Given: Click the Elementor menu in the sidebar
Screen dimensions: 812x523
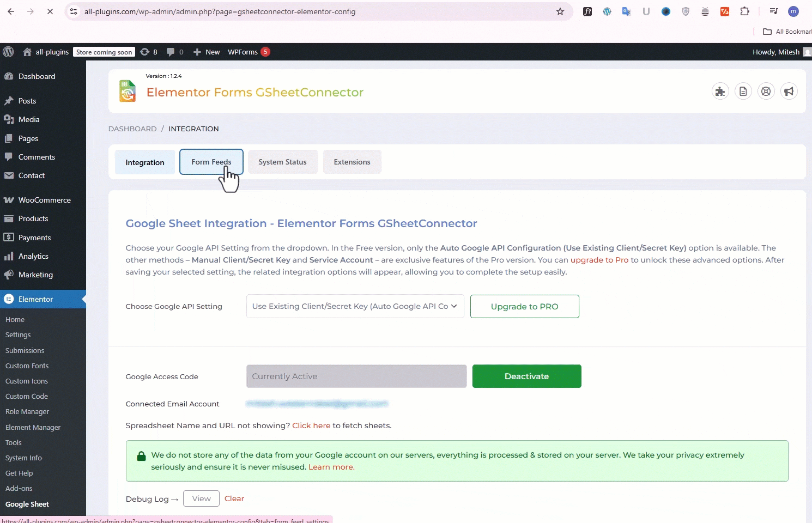Looking at the screenshot, I should click(x=43, y=299).
